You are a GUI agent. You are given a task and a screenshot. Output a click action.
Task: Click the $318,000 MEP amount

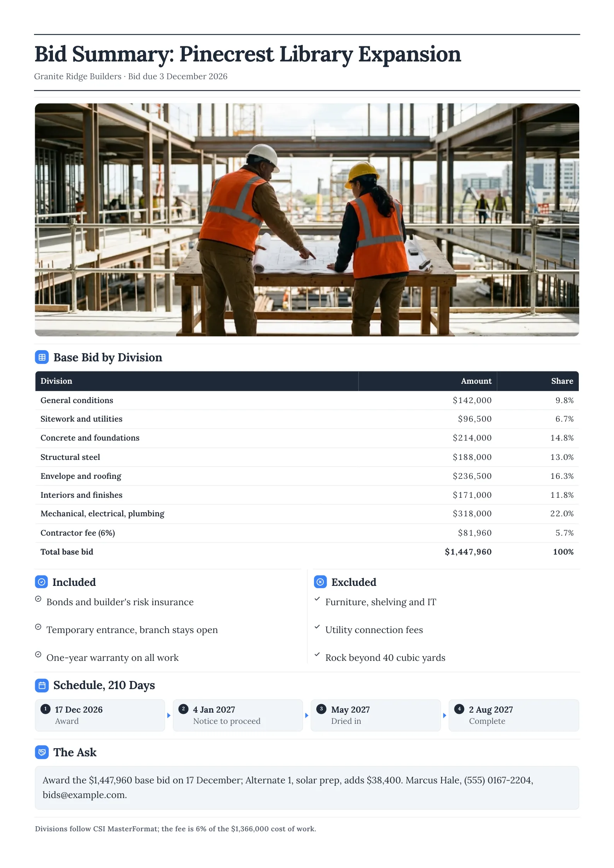pyautogui.click(x=472, y=514)
